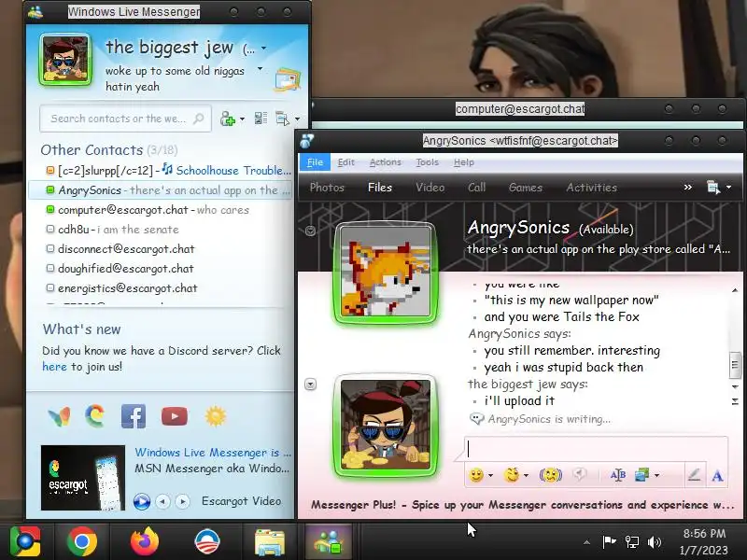Click AngrySonics Tails display picture
747x560 pixels.
click(x=386, y=273)
